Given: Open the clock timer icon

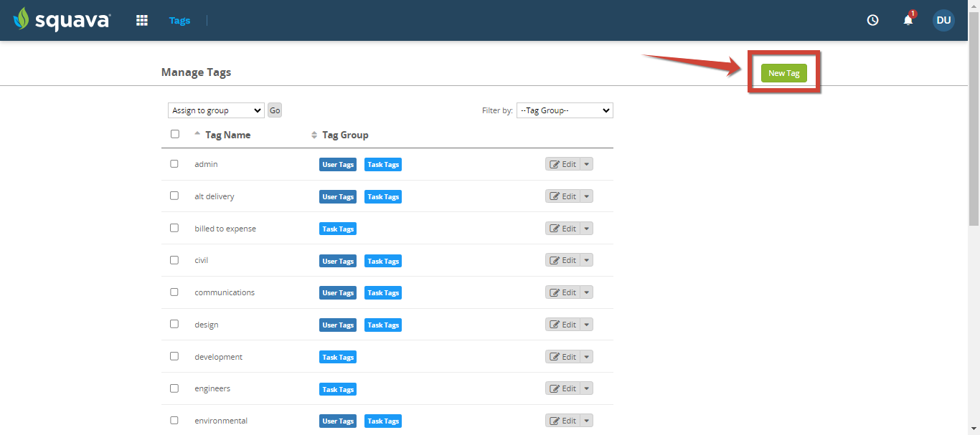Looking at the screenshot, I should [873, 20].
